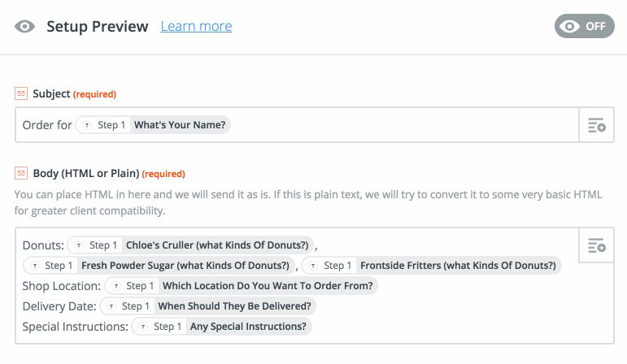Click the Which Location field pill
This screenshot has width=627, height=364.
(x=268, y=286)
